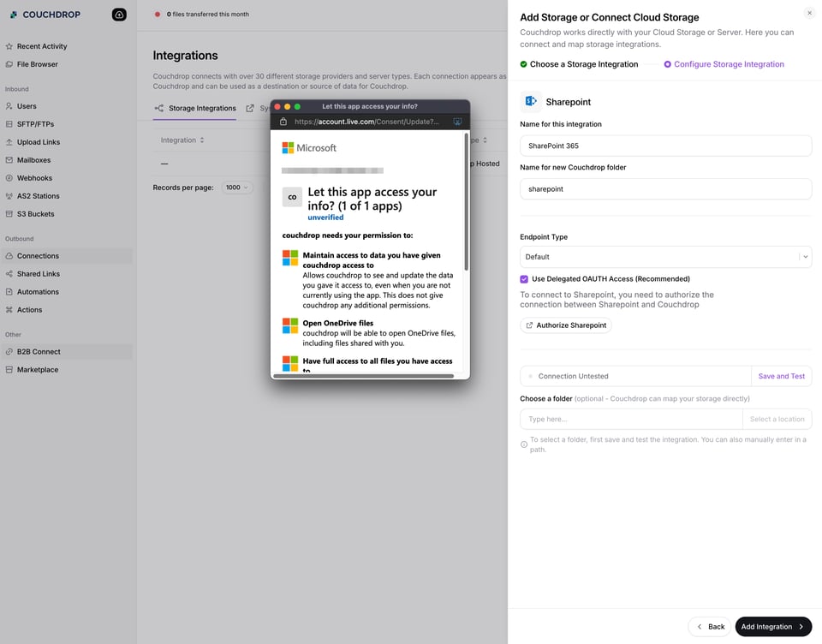Go to Choose a Storage Integration step
This screenshot has width=822, height=644.
click(579, 64)
